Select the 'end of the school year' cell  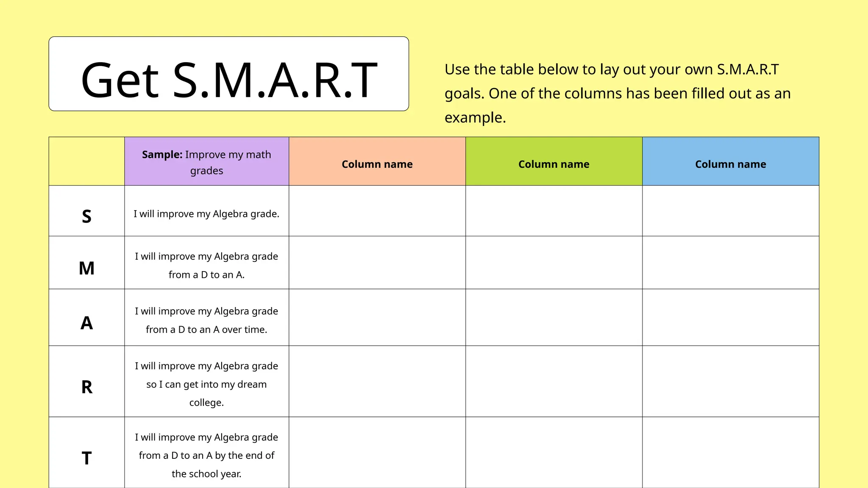pyautogui.click(x=207, y=452)
